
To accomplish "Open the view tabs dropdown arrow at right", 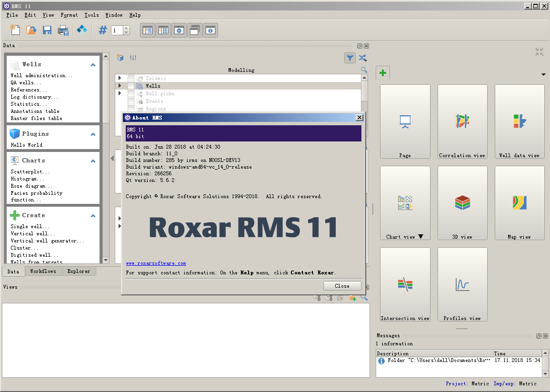I will click(543, 74).
